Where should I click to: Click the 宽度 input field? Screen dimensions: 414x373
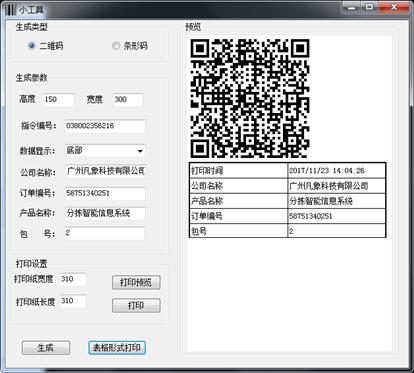point(128,100)
